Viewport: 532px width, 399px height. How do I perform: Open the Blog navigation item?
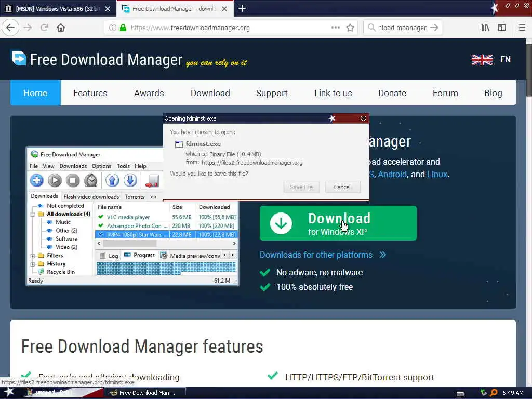[493, 93]
